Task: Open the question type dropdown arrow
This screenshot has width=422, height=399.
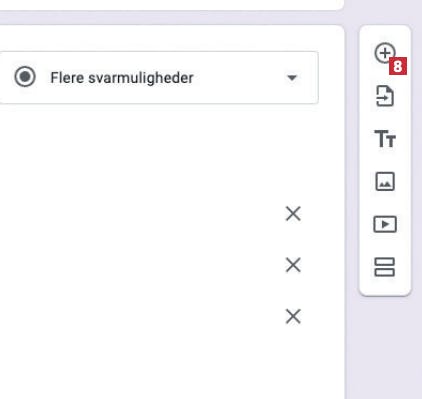Action: (x=292, y=78)
